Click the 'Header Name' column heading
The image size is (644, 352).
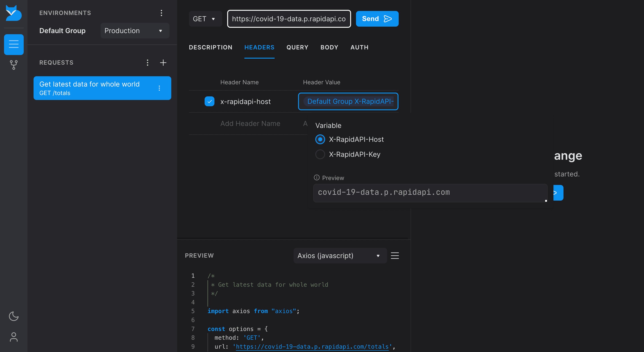click(x=239, y=82)
